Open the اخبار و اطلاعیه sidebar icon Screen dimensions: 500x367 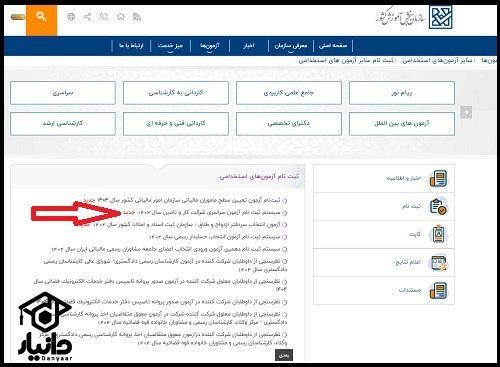click(438, 178)
